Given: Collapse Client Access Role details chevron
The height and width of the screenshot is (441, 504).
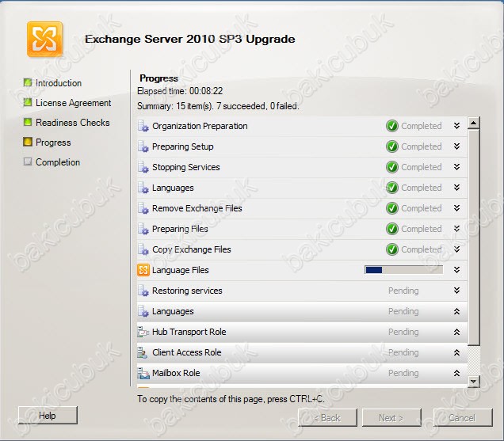Looking at the screenshot, I should pos(456,352).
